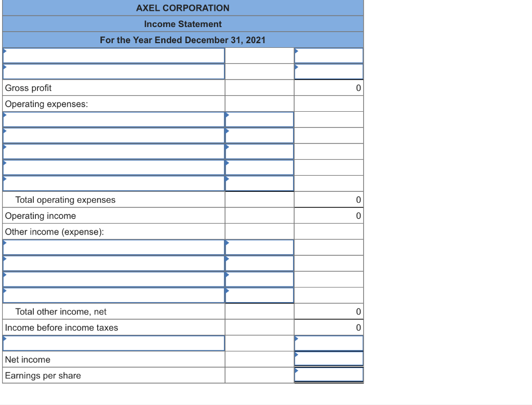Image resolution: width=532 pixels, height=405 pixels.
Task: Open the second line account dropdown below revenue
Action: pos(113,71)
